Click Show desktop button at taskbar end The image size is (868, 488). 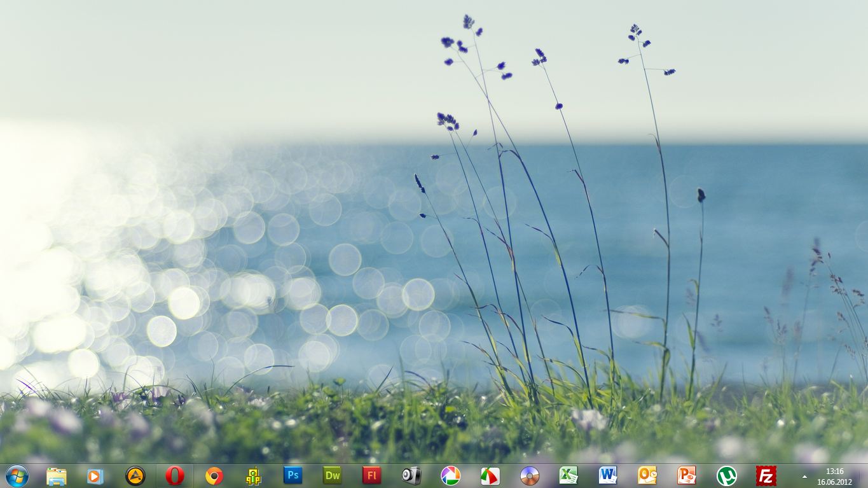[863, 476]
